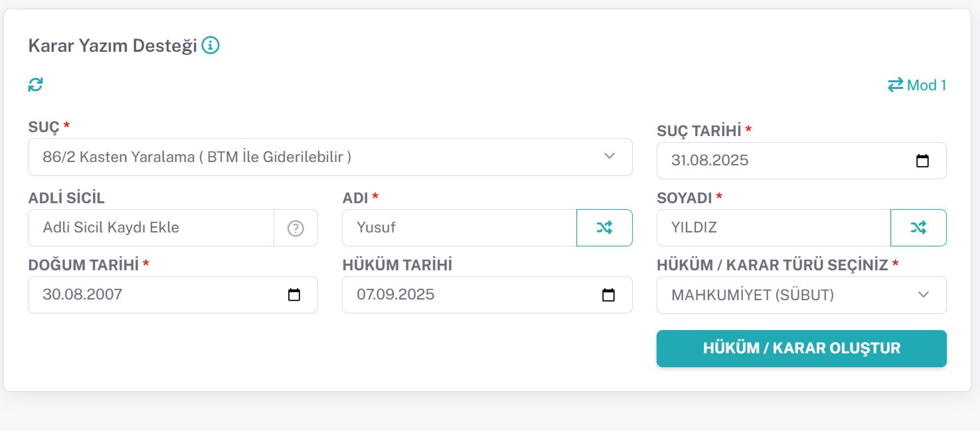This screenshot has width=980, height=431.
Task: Switch mode via Mod 1 link
Action: [x=917, y=85]
